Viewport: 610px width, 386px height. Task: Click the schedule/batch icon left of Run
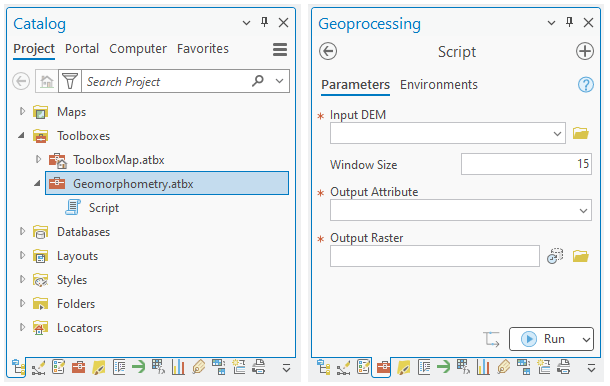pyautogui.click(x=492, y=339)
